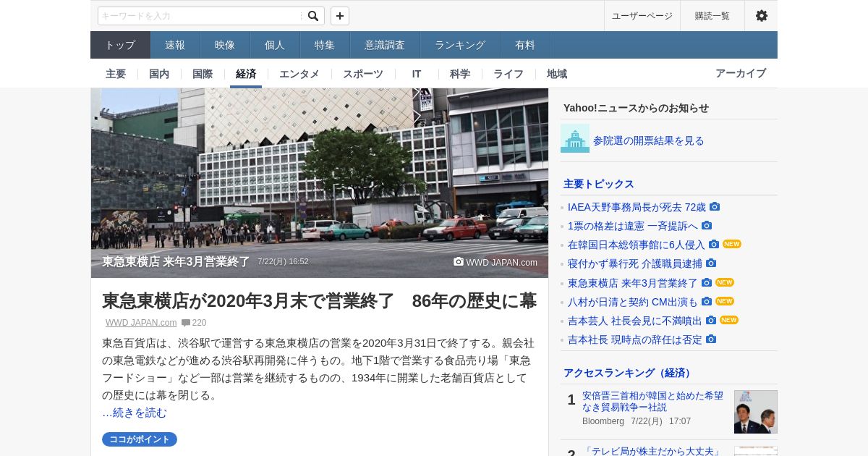Image resolution: width=868 pixels, height=456 pixels.
Task: Select エンタメ category
Action: 299,74
